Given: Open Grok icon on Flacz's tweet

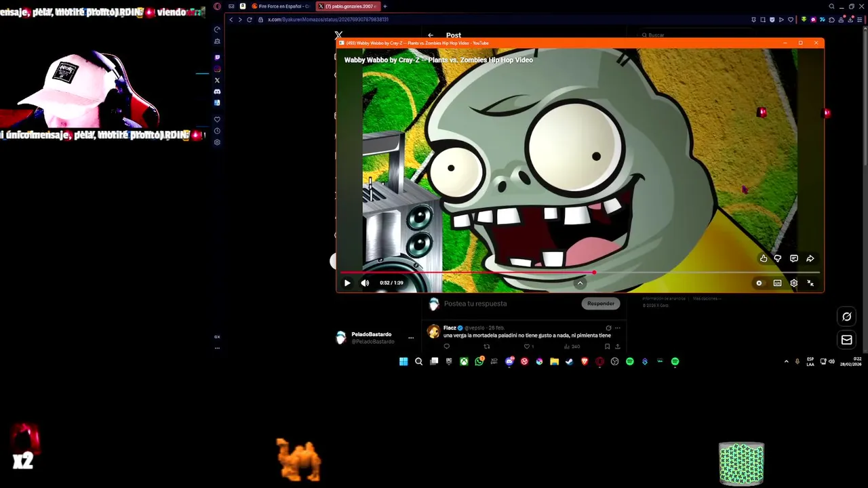Looking at the screenshot, I should pyautogui.click(x=608, y=328).
